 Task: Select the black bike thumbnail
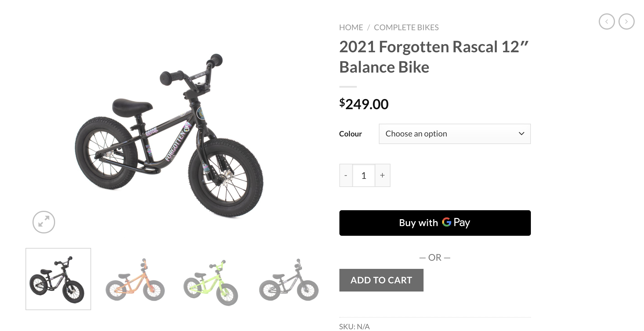tap(58, 279)
